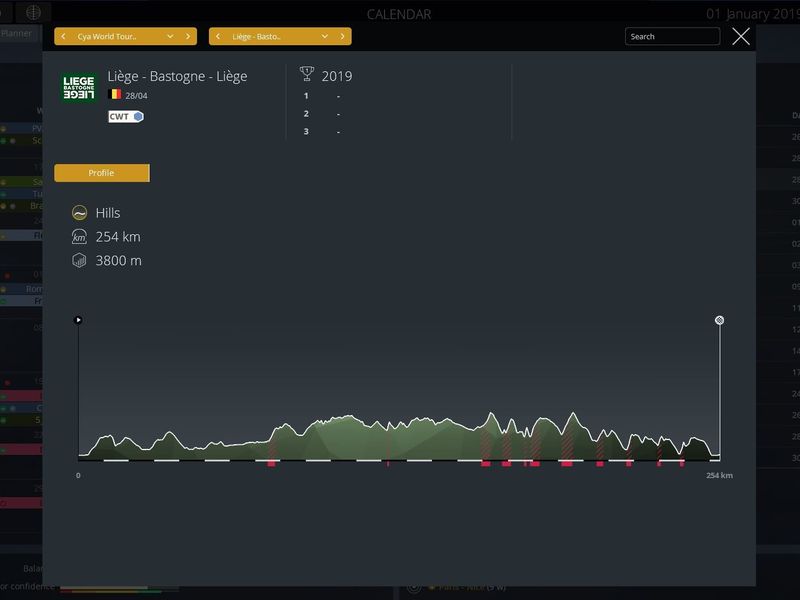Screen dimensions: 800x600
Task: Go to next race with right arrow after Liège - Basto
Action: (x=342, y=36)
